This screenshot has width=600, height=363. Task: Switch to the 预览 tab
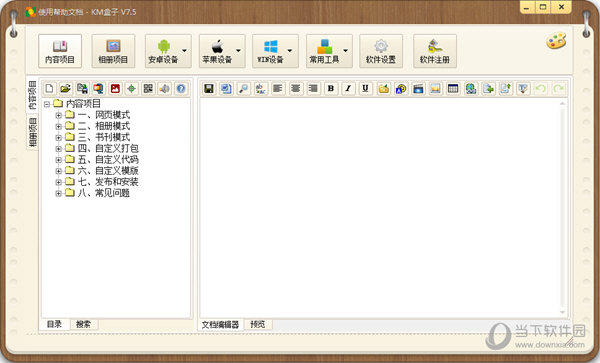[x=258, y=324]
